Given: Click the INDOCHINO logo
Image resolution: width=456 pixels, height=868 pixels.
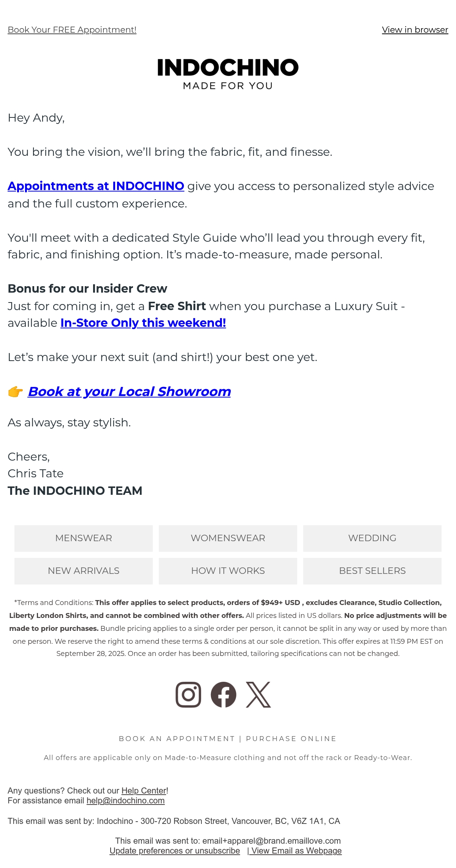Looking at the screenshot, I should (x=228, y=74).
